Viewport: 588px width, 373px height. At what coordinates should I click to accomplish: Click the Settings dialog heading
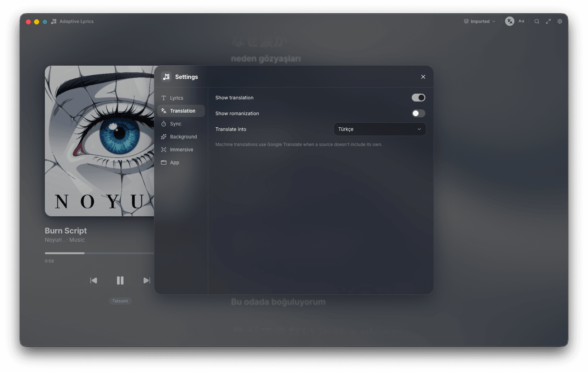(186, 77)
